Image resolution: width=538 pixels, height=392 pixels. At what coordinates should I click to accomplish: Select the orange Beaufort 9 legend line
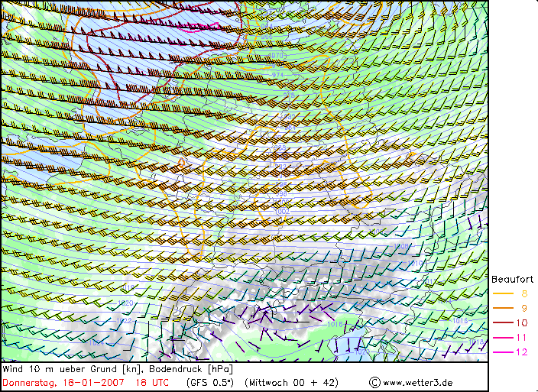(503, 308)
